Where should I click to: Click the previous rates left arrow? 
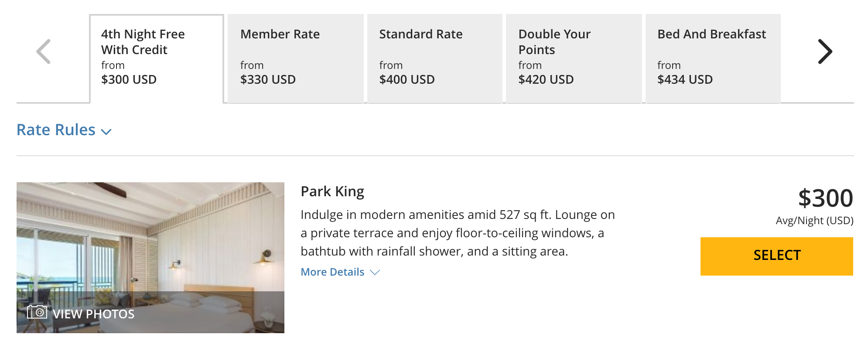(x=43, y=51)
